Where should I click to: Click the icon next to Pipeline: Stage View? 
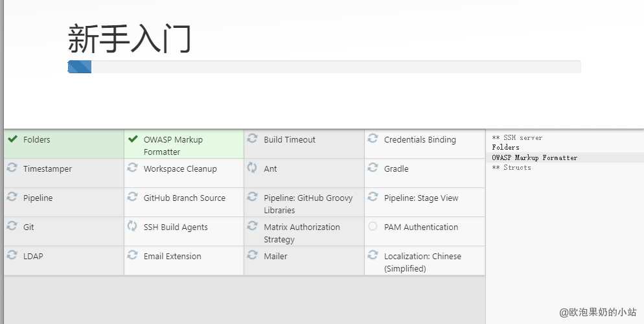pyautogui.click(x=373, y=197)
